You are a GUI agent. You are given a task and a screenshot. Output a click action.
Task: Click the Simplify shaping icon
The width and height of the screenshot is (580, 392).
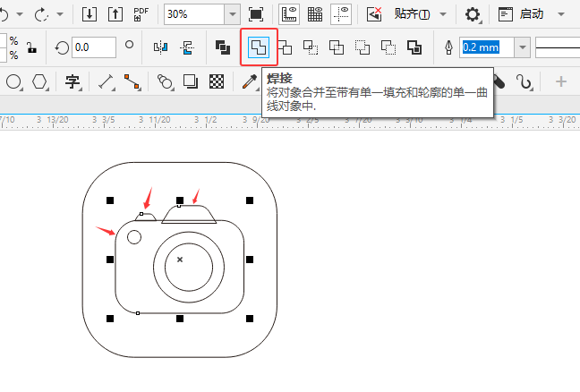[x=337, y=47]
